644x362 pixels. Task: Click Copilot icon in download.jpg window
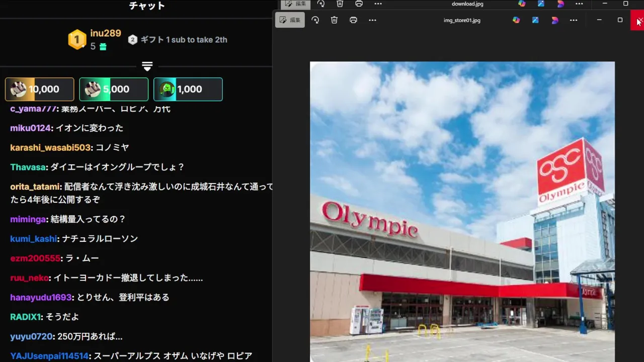522,4
